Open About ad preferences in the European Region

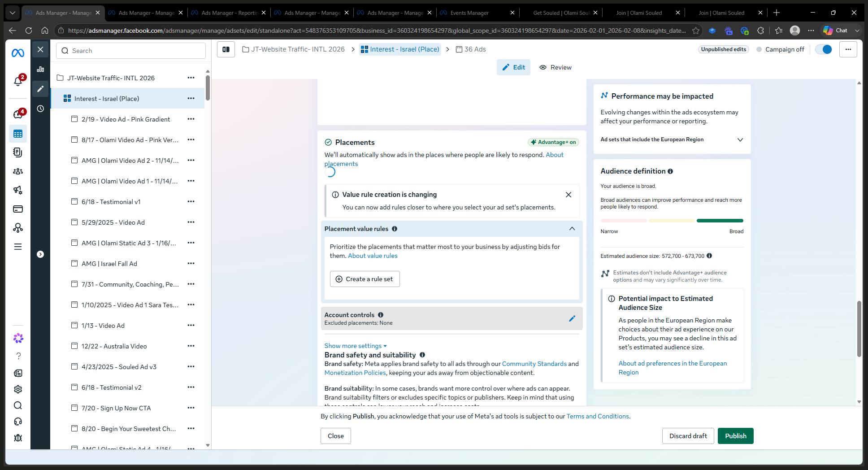click(x=673, y=368)
